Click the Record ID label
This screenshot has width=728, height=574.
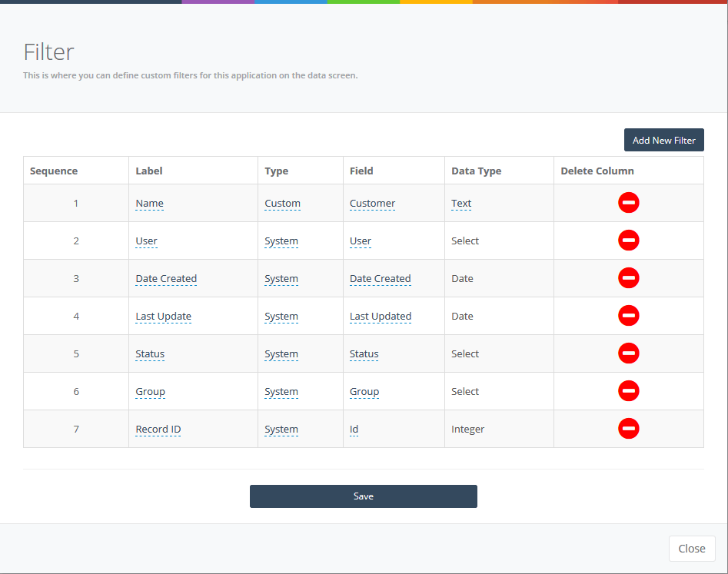(158, 430)
